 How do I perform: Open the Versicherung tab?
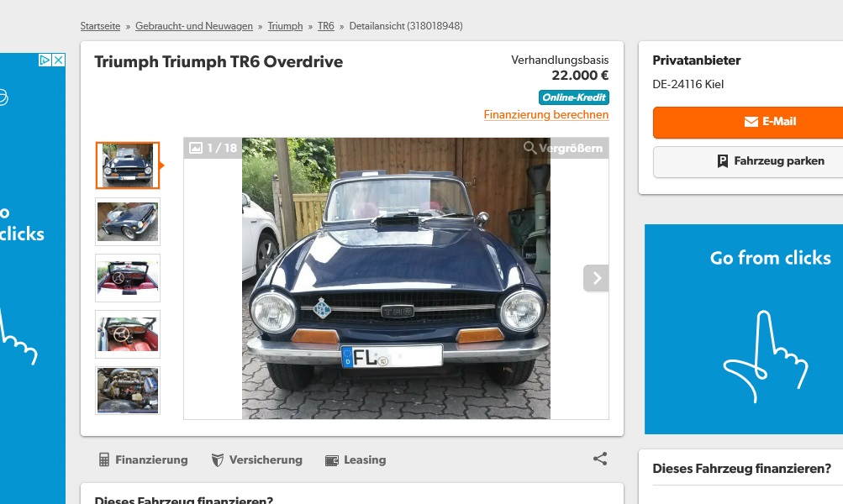257,460
